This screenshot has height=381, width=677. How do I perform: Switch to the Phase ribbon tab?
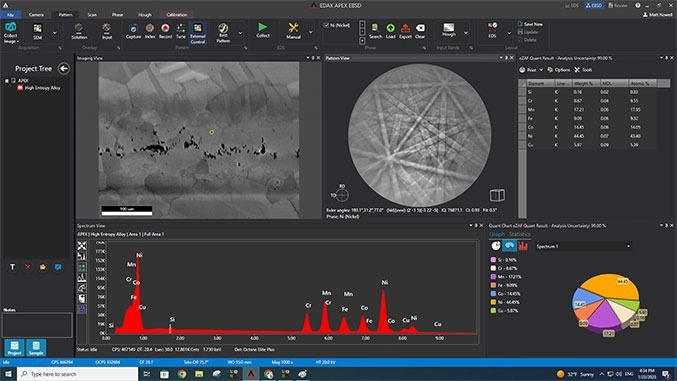click(117, 15)
